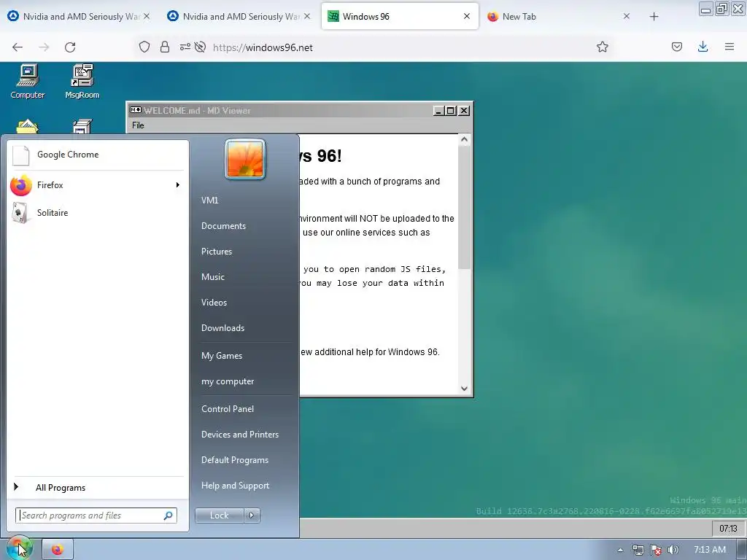This screenshot has width=747, height=560.
Task: Open Devices and Printers
Action: [x=239, y=435]
